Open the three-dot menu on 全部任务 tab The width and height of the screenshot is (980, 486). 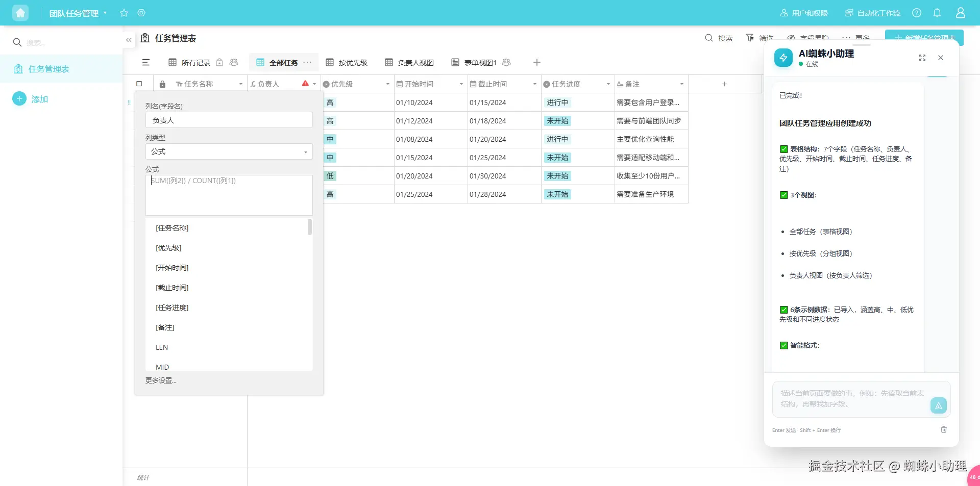coord(307,62)
